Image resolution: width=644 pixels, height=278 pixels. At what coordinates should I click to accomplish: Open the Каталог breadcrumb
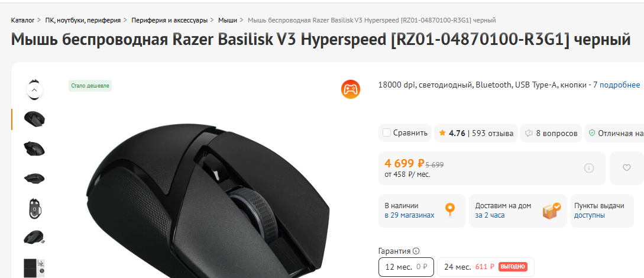(x=22, y=20)
